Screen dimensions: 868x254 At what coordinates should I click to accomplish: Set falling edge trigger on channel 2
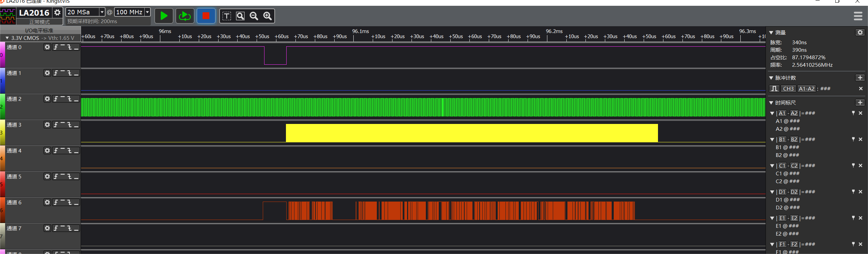(x=69, y=99)
